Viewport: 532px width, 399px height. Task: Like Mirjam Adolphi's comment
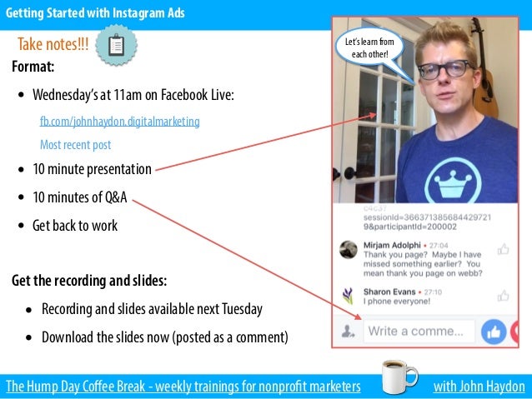(503, 249)
